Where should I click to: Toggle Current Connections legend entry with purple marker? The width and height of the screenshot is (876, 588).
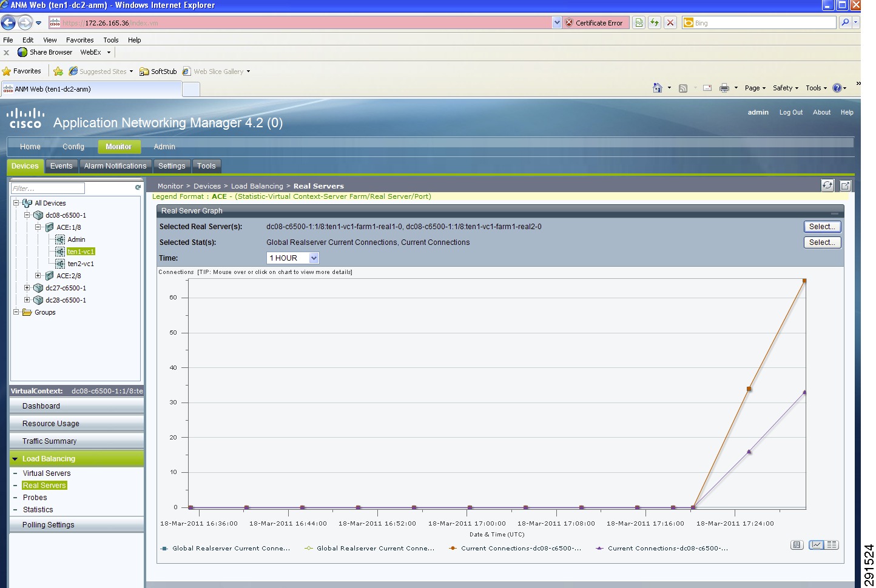pos(662,549)
